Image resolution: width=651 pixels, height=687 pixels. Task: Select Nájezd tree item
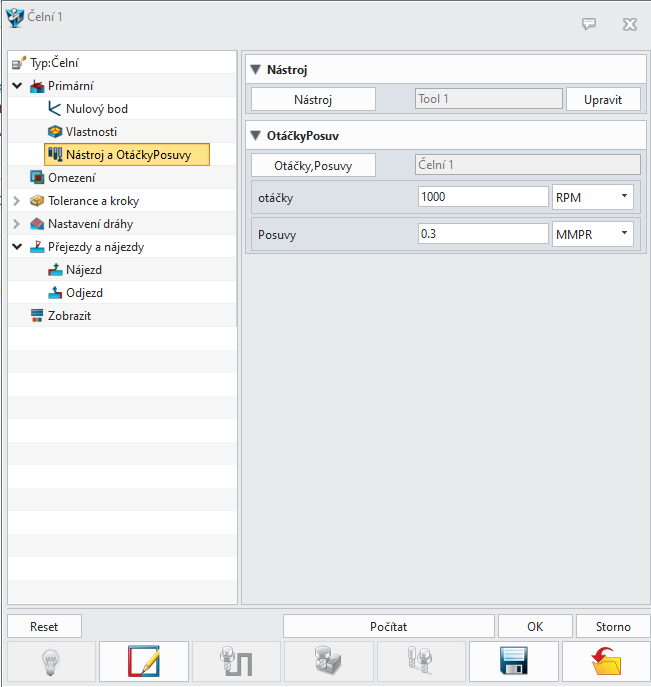84,270
